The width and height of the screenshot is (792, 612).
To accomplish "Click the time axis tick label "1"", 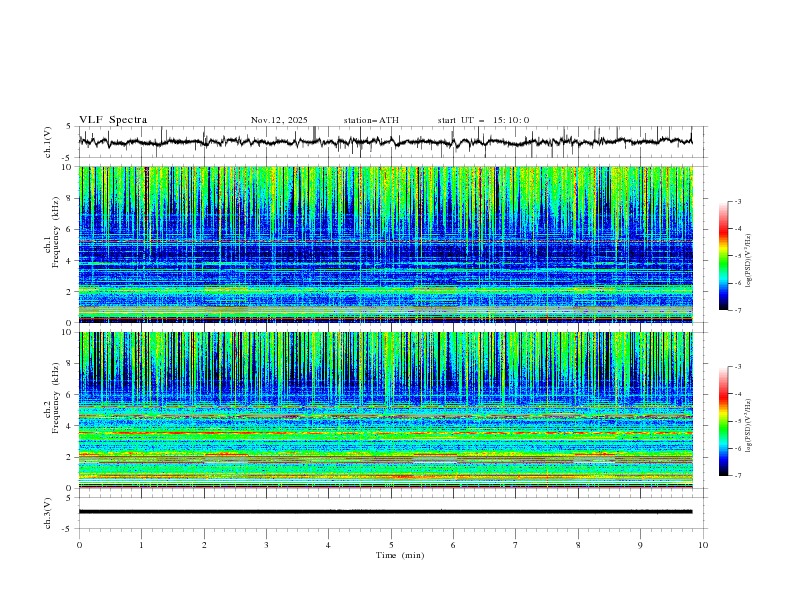I will coord(141,545).
